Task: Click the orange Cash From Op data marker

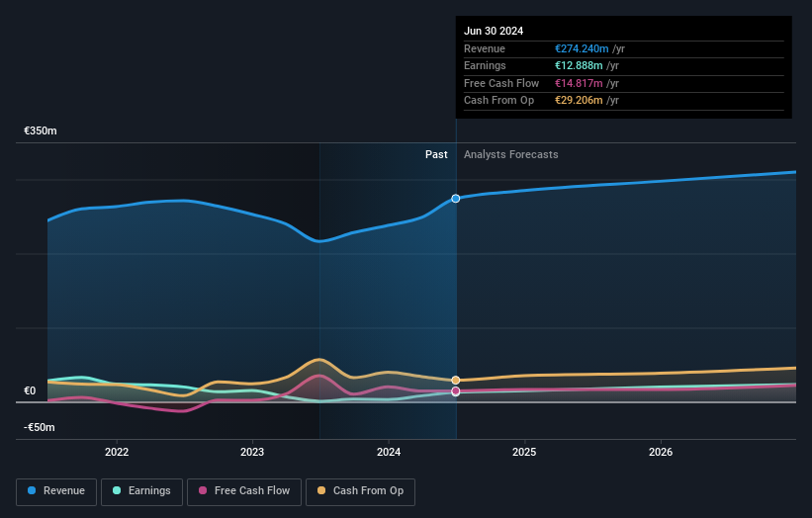Action: coord(456,381)
